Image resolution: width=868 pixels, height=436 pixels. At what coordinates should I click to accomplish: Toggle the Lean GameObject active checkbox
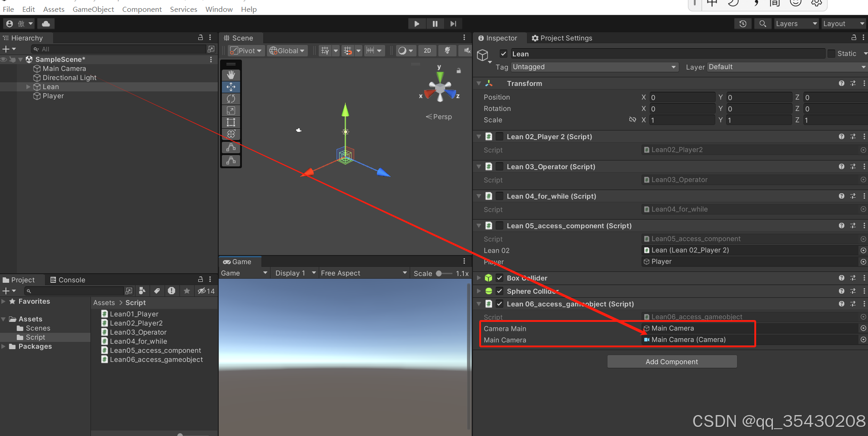(x=503, y=54)
